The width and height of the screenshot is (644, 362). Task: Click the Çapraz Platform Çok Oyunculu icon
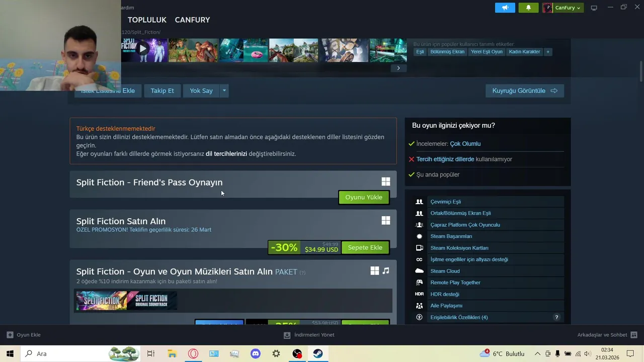click(419, 225)
